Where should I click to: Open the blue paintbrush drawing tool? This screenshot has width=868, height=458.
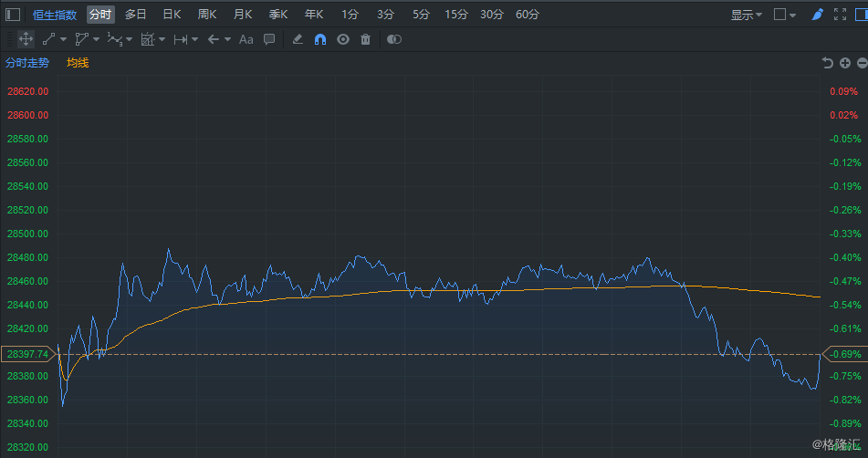pyautogui.click(x=817, y=15)
